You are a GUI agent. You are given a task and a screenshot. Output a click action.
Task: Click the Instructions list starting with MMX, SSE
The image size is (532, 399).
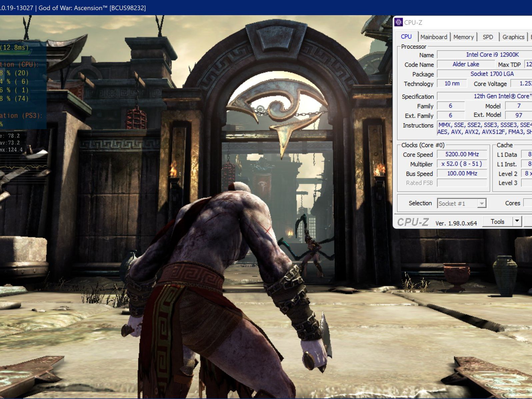pyautogui.click(x=485, y=128)
